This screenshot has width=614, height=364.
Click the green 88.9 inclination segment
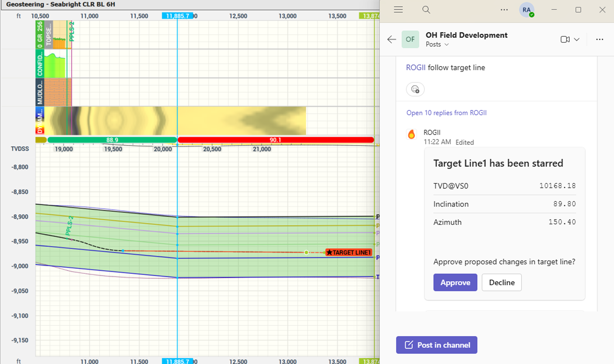pos(112,140)
